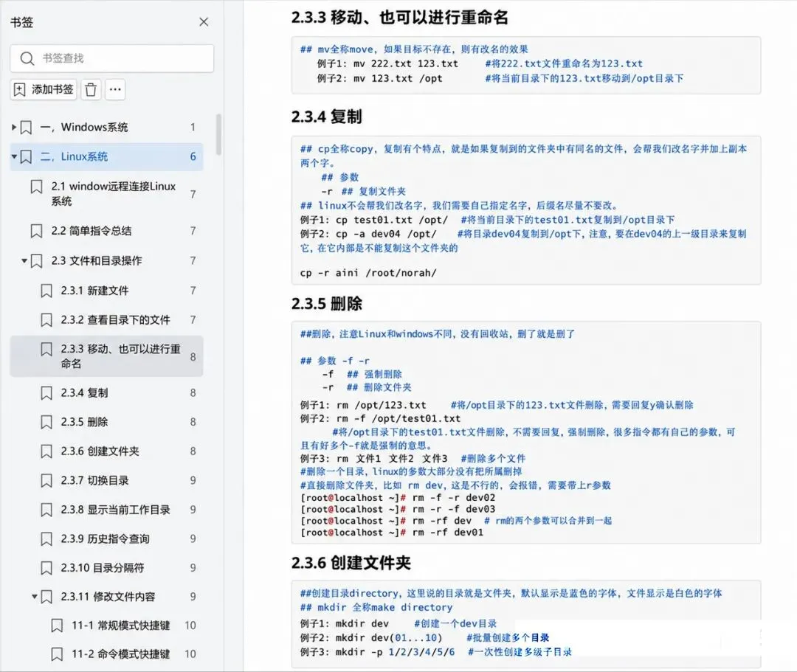Click the heading 2.3.5 删除
797x672 pixels.
[326, 304]
